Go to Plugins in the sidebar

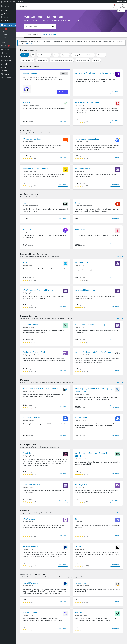coord(6,64)
